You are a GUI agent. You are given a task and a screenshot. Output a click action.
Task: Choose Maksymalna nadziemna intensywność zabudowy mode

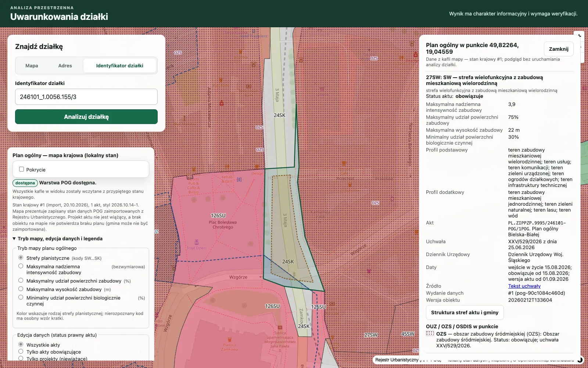(21, 266)
